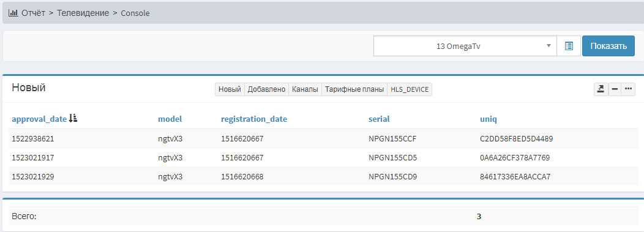Click the Телевидение breadcrumb link
The width and height of the screenshot is (644, 232).
[83, 13]
